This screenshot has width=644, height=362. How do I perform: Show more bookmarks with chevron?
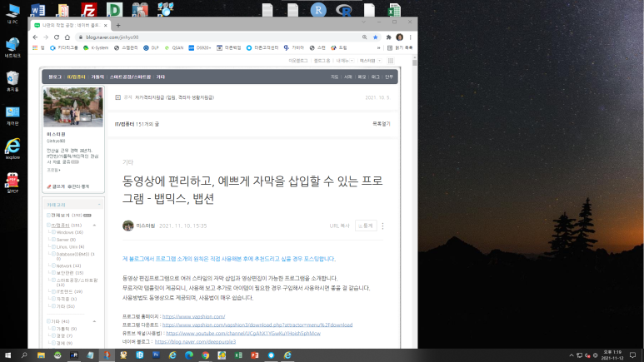[x=378, y=48]
